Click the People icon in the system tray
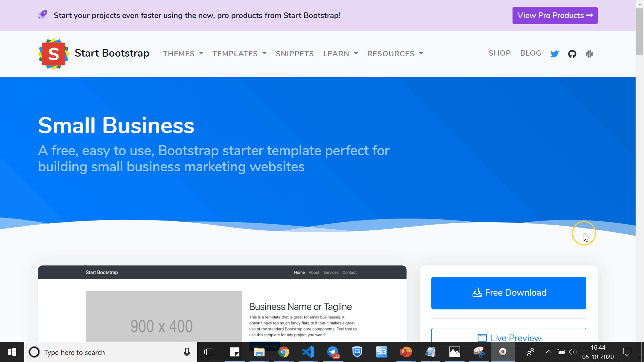644x362 pixels. 530,352
